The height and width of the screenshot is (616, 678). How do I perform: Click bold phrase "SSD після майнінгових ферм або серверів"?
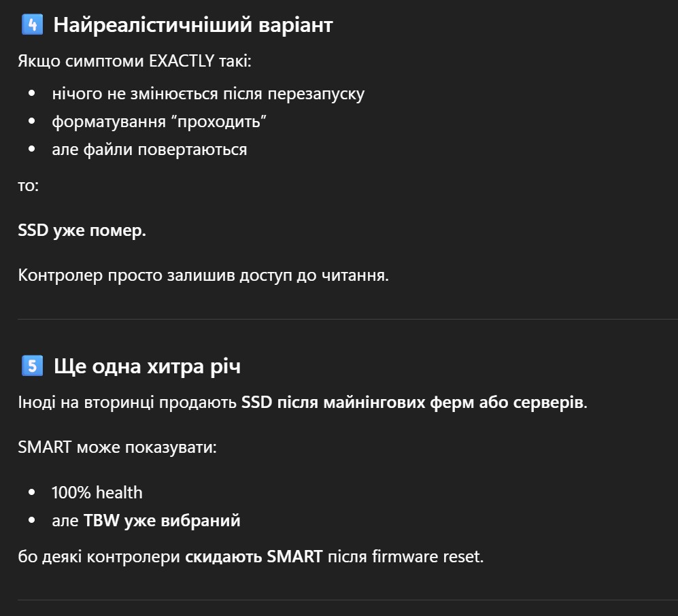pyautogui.click(x=412, y=402)
